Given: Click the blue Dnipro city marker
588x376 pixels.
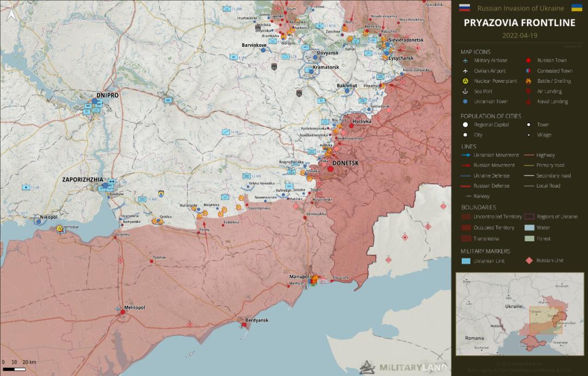Looking at the screenshot, I should point(95,101).
